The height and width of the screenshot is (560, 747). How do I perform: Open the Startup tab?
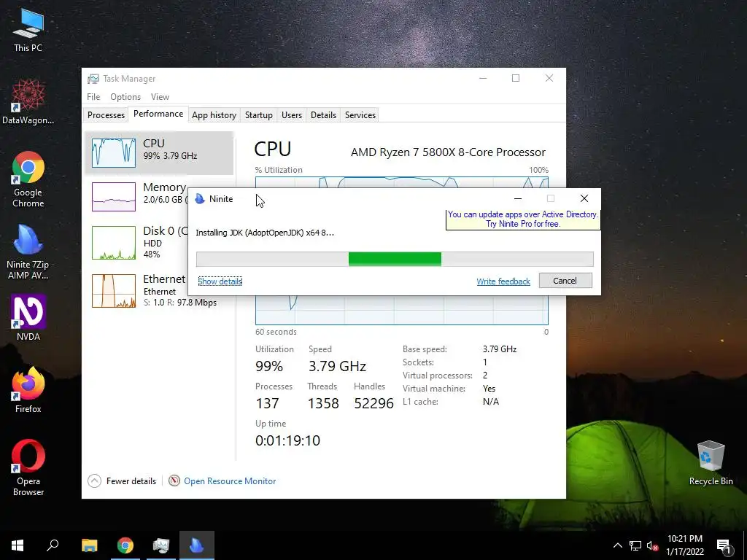point(259,114)
